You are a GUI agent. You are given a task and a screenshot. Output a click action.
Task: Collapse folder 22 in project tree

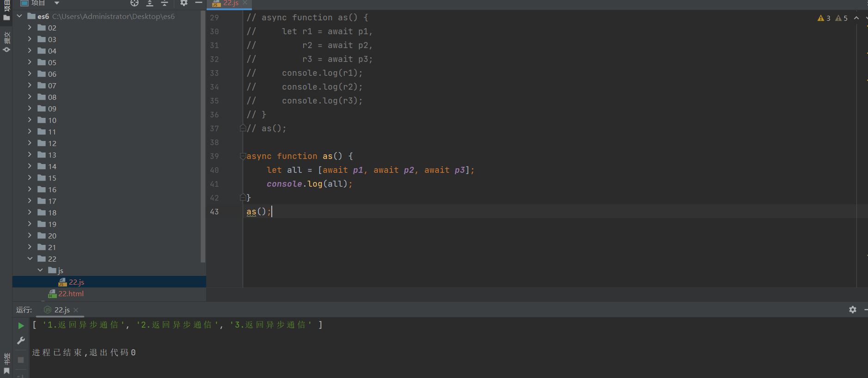tap(30, 259)
